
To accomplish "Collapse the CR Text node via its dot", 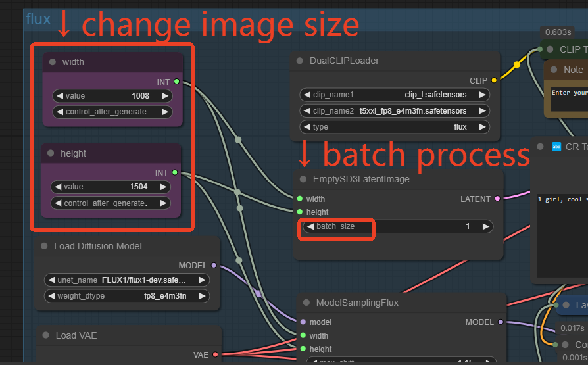I will (540, 147).
